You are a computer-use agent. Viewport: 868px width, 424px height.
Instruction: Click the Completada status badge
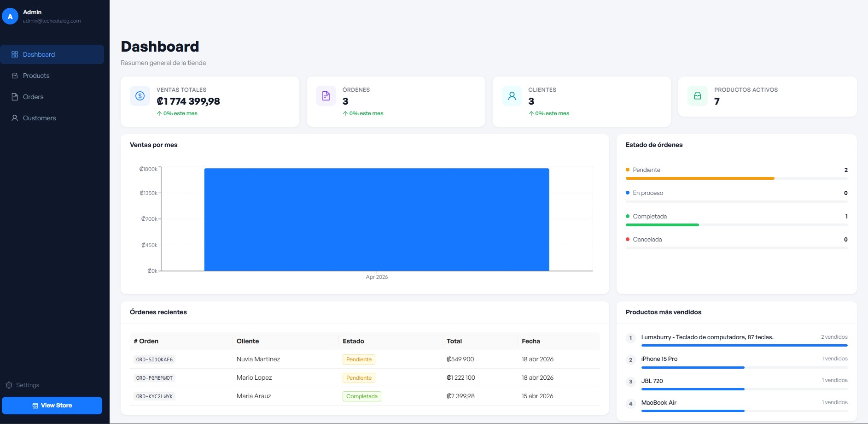(x=361, y=396)
